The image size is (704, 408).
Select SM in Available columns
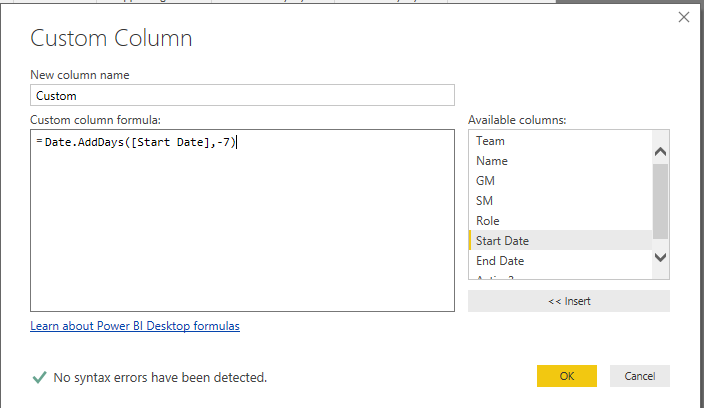560,201
